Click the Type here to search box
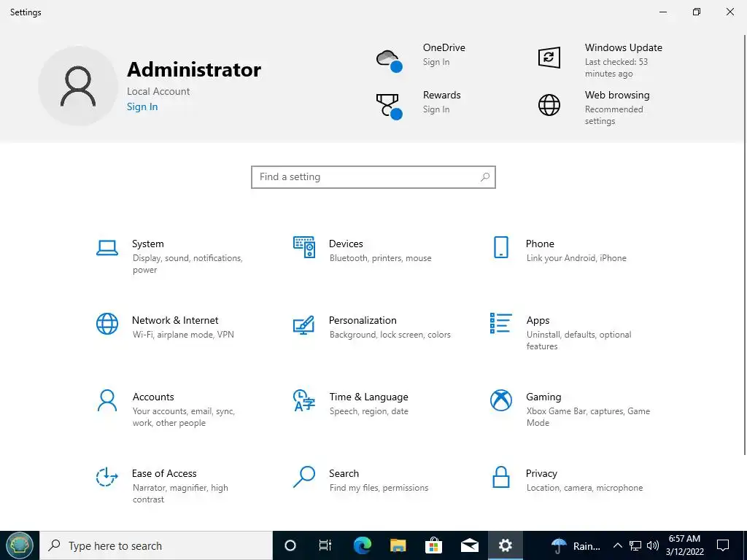This screenshot has width=747, height=560. tap(156, 545)
